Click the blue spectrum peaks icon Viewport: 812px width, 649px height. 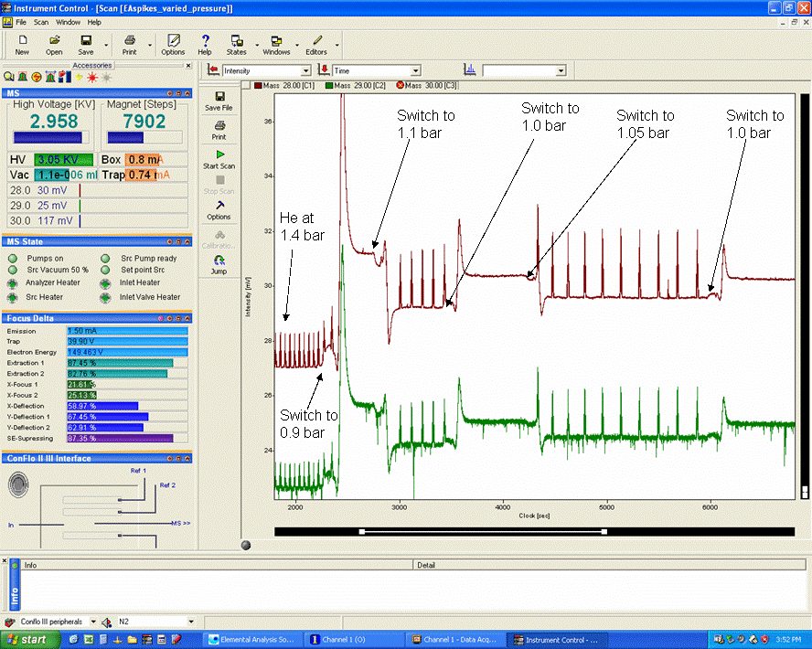pyautogui.click(x=470, y=69)
